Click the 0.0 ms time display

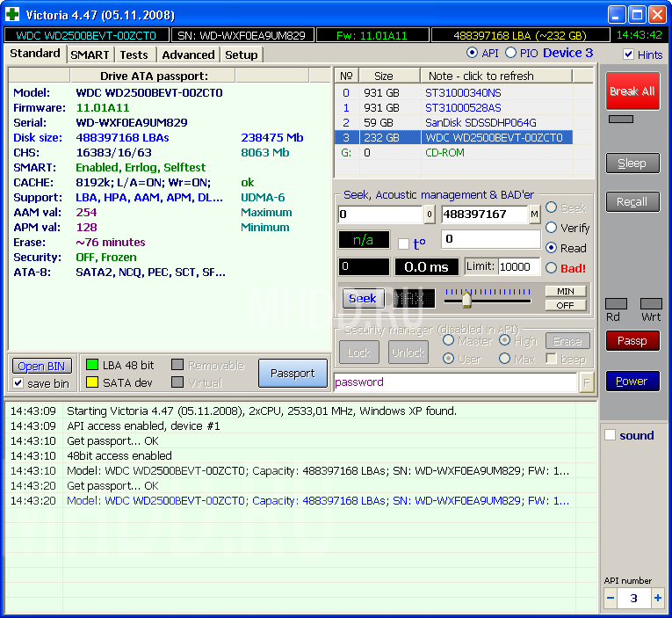[x=426, y=266]
